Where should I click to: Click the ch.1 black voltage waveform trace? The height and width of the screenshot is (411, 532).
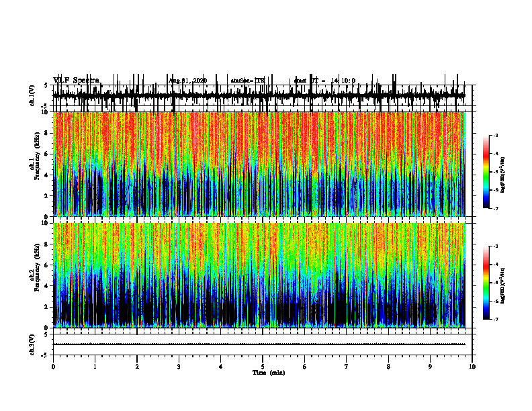[259, 95]
